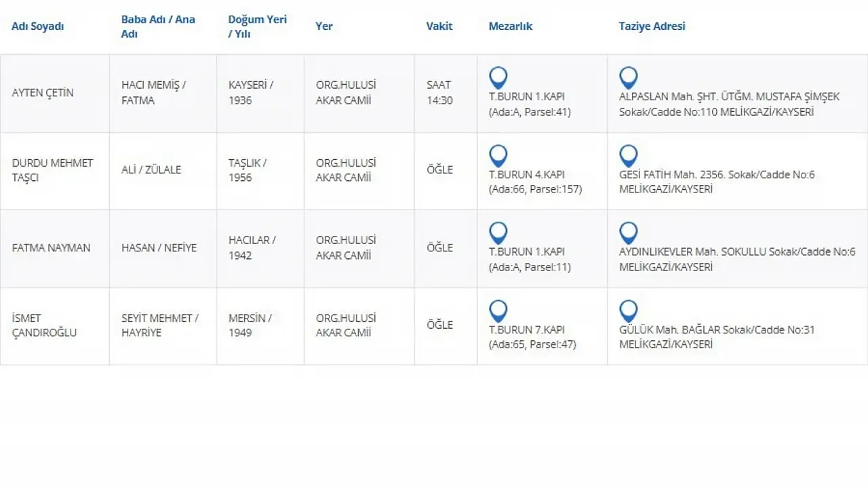Show cemetery map pin for Fatma Nayman
This screenshot has width=868, height=490.
coord(498,233)
